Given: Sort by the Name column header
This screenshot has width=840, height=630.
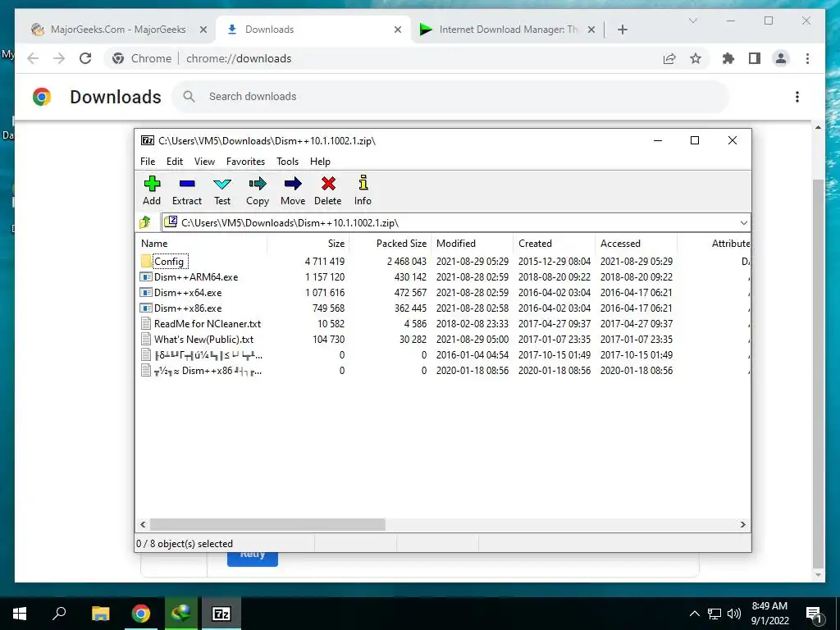Looking at the screenshot, I should click(x=202, y=243).
